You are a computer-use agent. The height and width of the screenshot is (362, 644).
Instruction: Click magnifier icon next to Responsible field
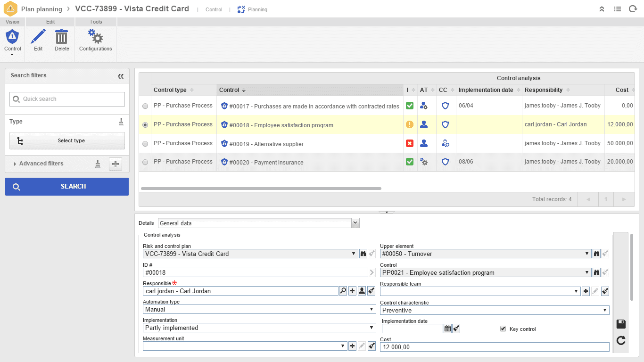point(343,291)
